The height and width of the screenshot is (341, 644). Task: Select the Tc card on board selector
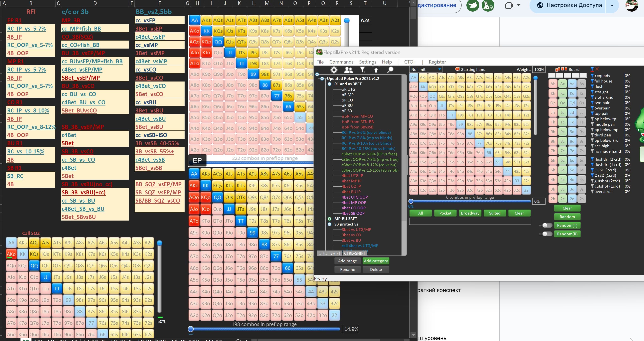coord(562,122)
